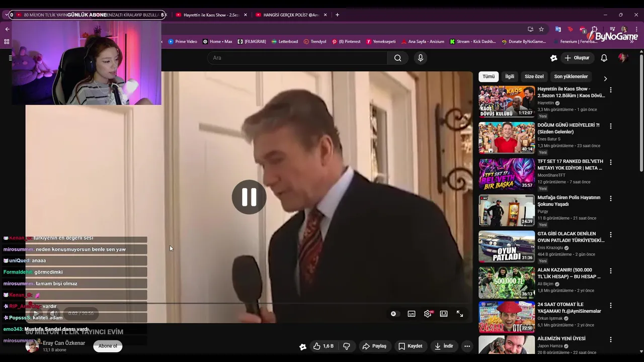Open the Prime Video bookmark
The width and height of the screenshot is (644, 362).
coord(183,42)
